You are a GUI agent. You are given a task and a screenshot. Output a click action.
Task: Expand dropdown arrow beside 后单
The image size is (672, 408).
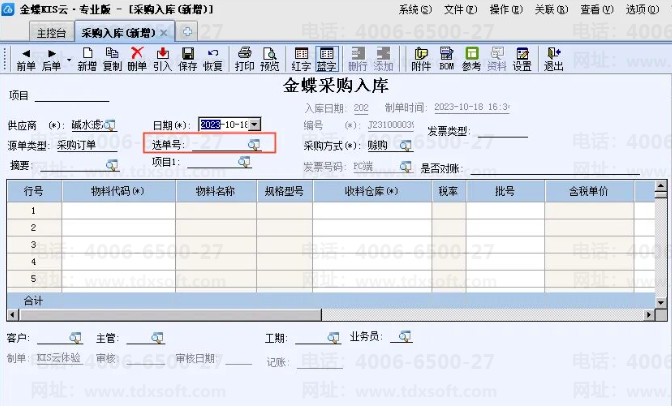[x=69, y=60]
